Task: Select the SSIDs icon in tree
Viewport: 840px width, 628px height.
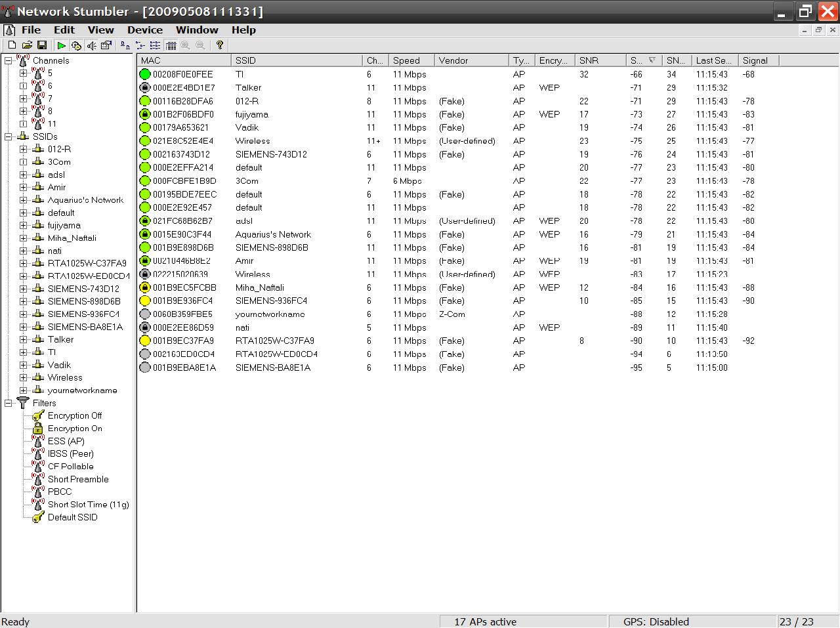Action: click(x=23, y=136)
